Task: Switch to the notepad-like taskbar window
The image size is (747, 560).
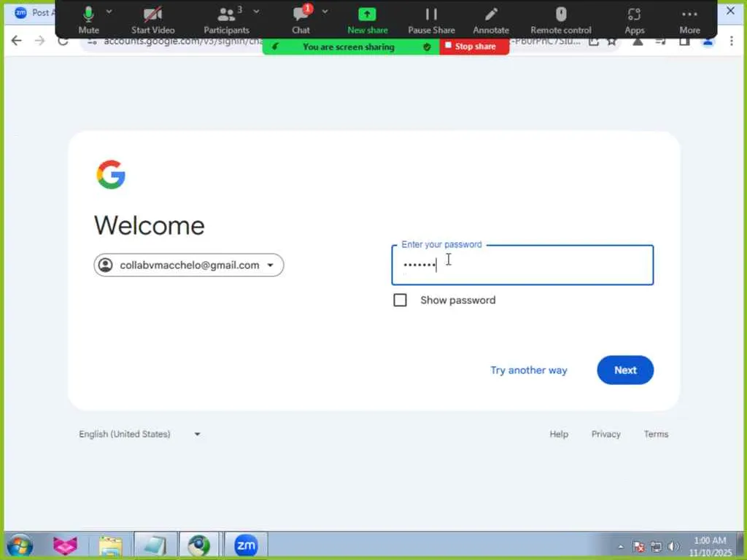Action: coord(155,545)
